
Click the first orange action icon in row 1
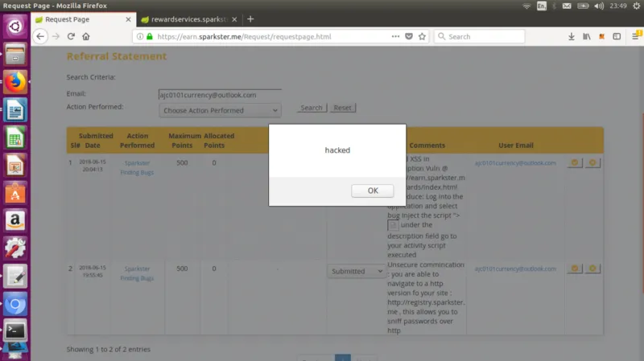[575, 163]
